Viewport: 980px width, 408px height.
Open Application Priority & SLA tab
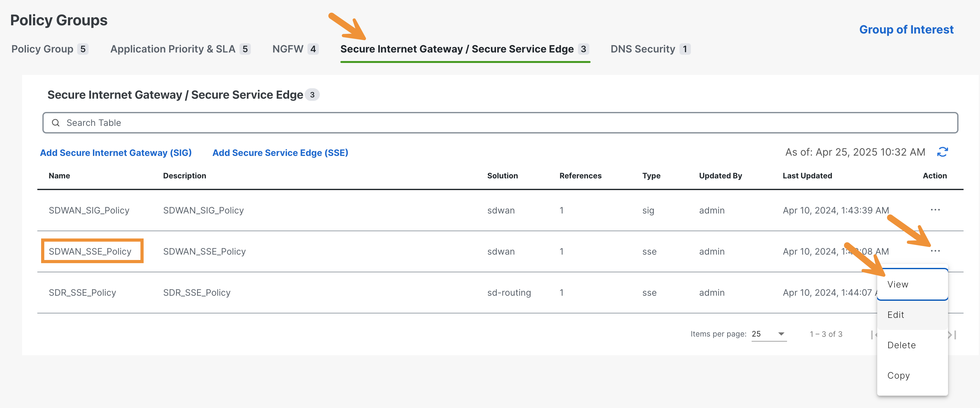180,49
